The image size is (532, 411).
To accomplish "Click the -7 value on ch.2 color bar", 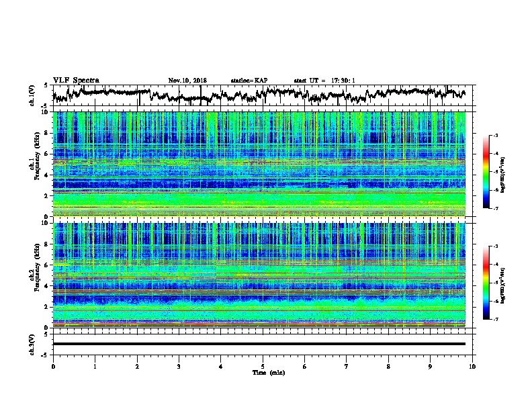I will click(x=495, y=320).
